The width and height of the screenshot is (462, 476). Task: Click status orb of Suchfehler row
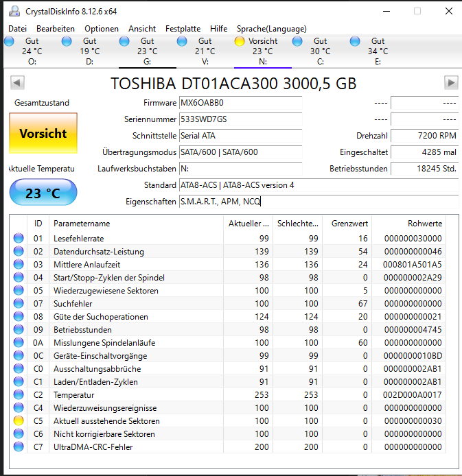click(19, 304)
